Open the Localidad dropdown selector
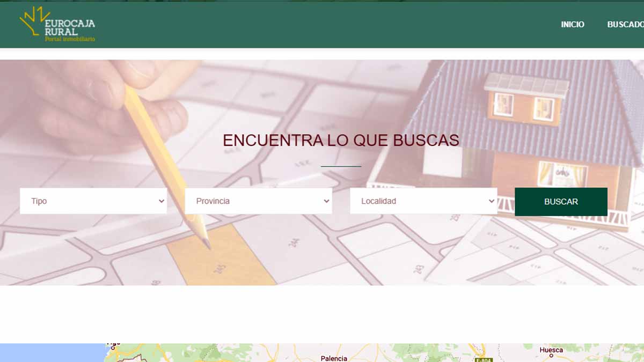 coord(423,201)
